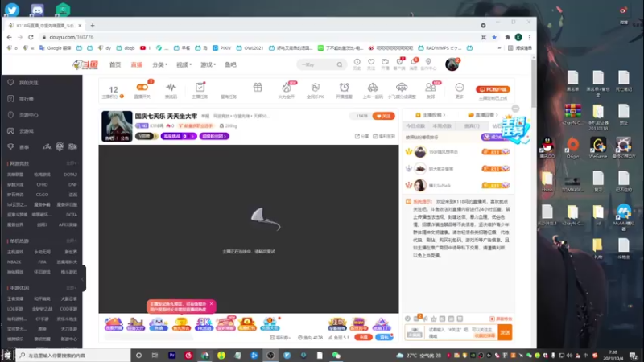Open the 上车一起玩 car icon
The image size is (644, 362).
tap(373, 87)
